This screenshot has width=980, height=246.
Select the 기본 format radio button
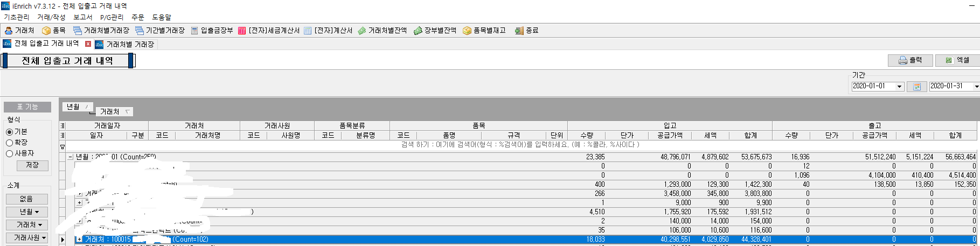pyautogui.click(x=9, y=132)
